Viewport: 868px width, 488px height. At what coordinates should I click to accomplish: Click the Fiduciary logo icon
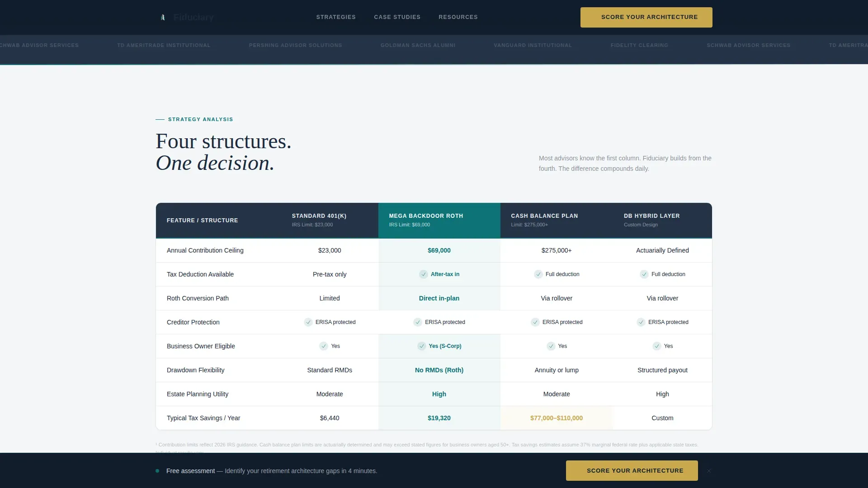163,17
